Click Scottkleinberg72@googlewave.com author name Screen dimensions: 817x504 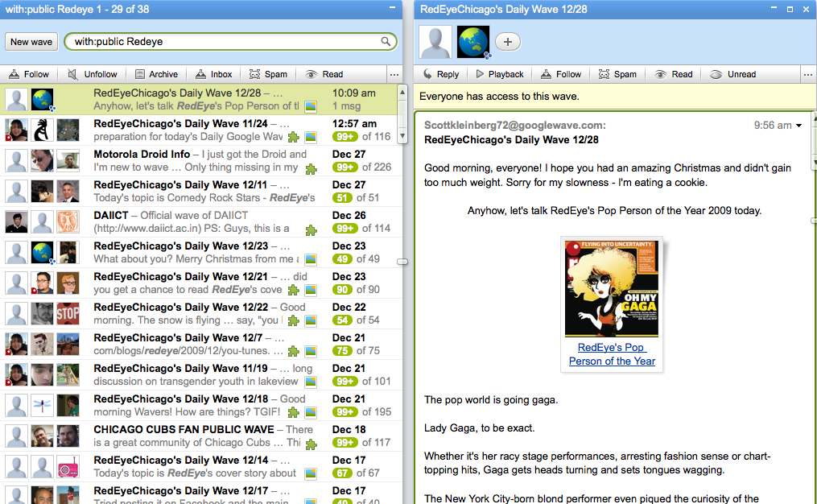pyautogui.click(x=515, y=125)
